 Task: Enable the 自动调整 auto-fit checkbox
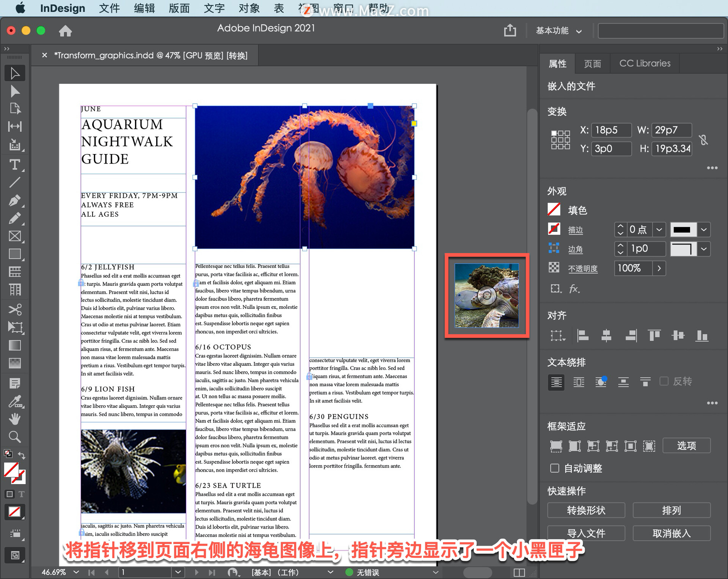coord(555,468)
